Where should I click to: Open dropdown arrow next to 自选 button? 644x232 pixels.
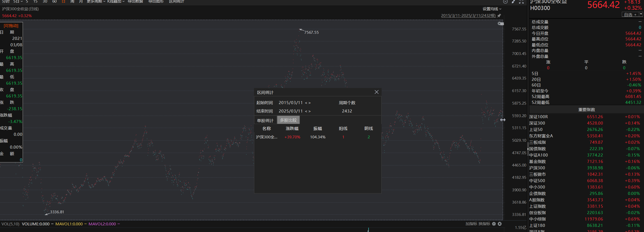(641, 14)
